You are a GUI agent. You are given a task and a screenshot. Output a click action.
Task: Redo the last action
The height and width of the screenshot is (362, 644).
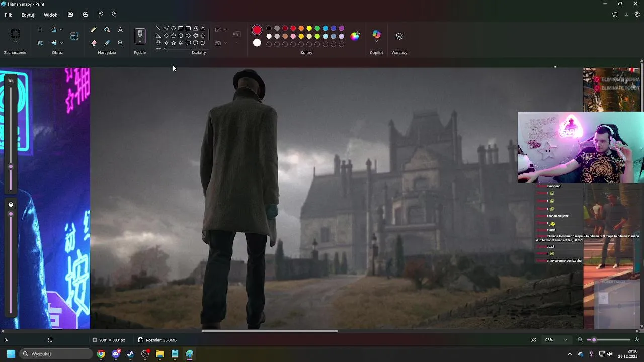coord(114,15)
